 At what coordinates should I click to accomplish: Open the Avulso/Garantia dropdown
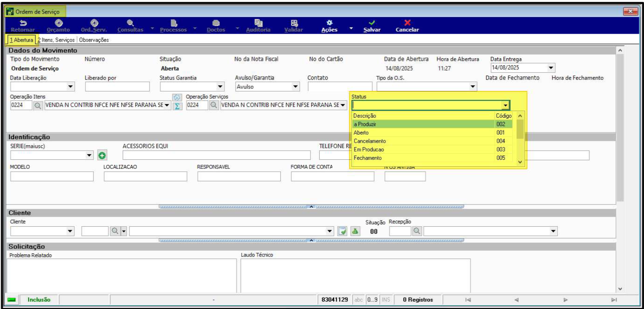[296, 87]
